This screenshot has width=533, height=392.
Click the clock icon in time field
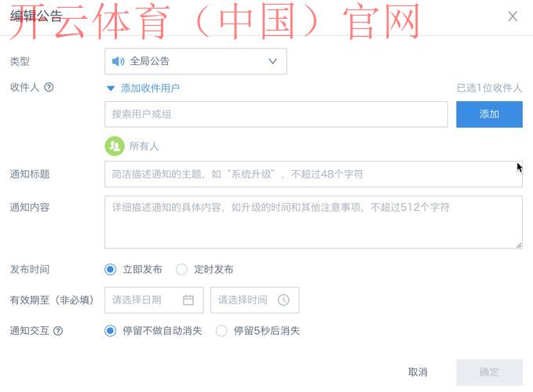pyautogui.click(x=283, y=300)
